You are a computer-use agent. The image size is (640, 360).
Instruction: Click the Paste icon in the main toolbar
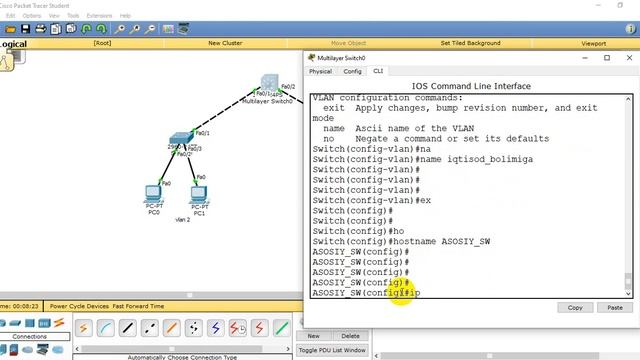coord(71,29)
